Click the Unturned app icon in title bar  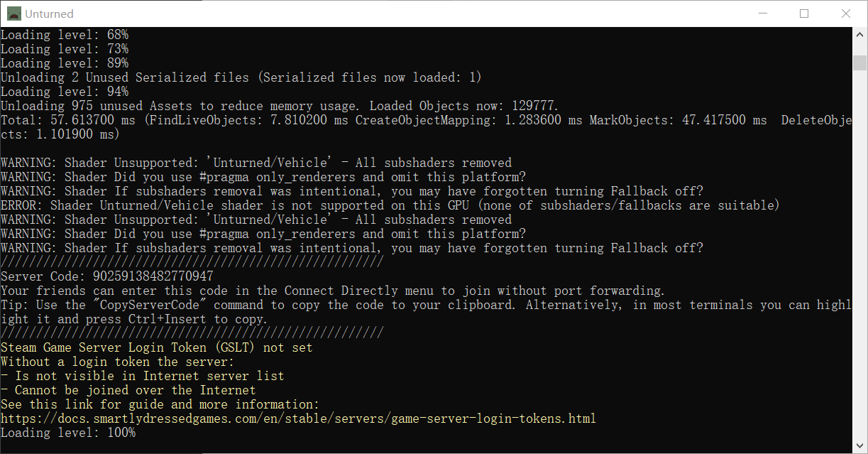(14, 13)
